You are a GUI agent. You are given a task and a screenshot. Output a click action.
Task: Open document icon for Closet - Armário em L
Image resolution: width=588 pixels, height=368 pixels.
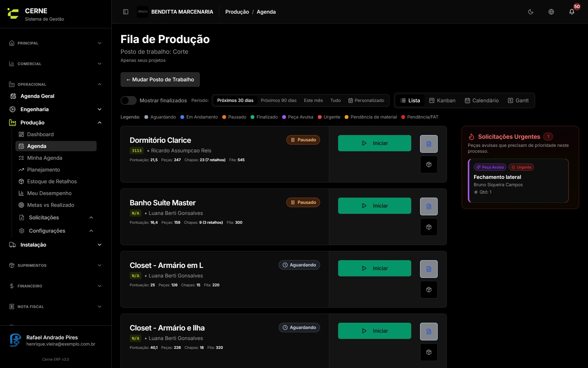tap(429, 269)
